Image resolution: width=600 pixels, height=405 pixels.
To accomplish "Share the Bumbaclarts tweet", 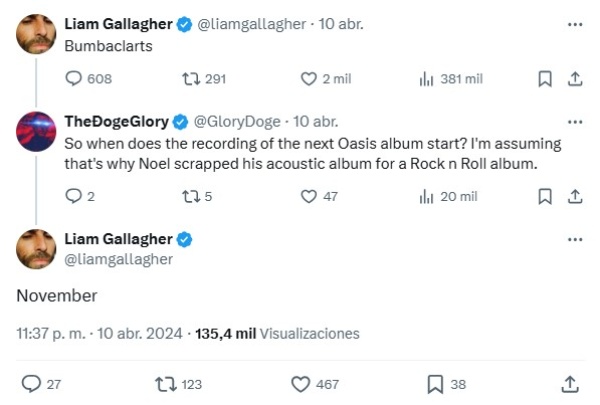I will click(x=575, y=79).
